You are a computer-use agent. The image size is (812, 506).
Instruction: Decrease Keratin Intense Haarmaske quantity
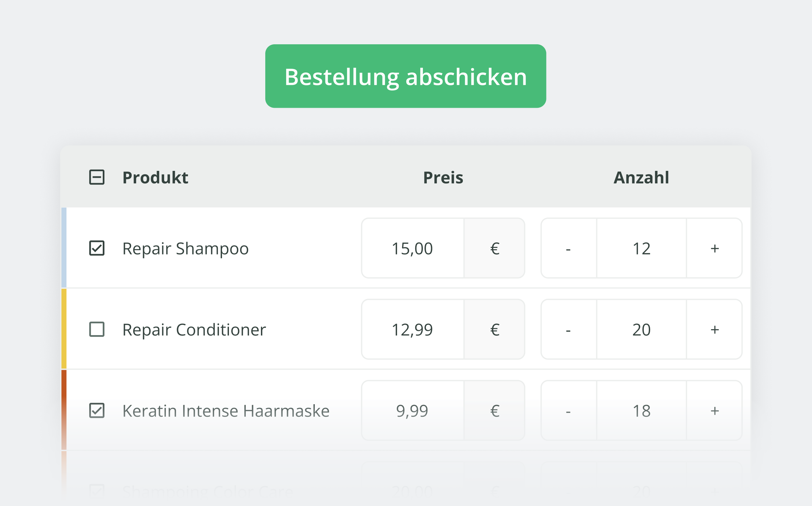point(568,410)
